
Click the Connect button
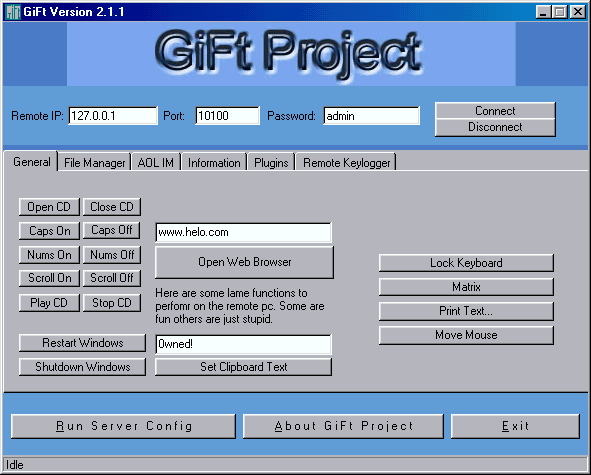click(495, 111)
